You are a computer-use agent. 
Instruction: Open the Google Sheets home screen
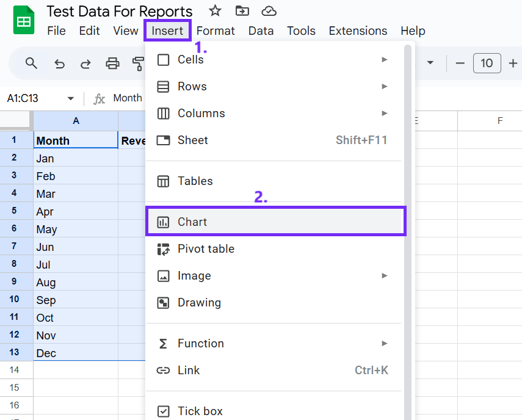(23, 20)
